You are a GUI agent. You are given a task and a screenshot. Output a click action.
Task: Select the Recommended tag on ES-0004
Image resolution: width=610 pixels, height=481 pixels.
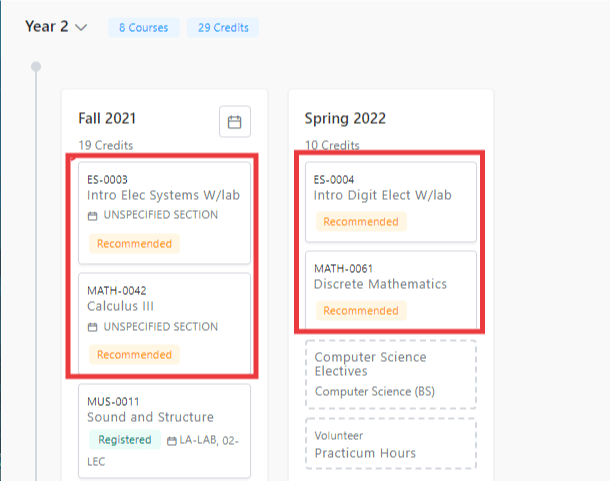tap(361, 222)
